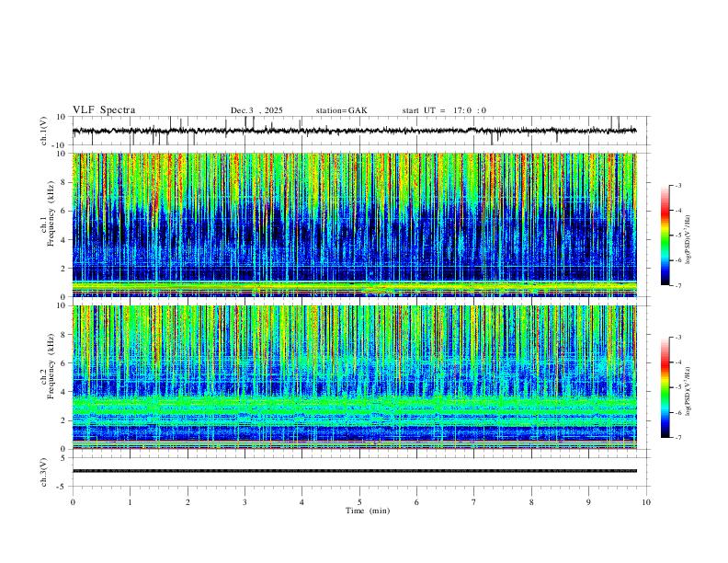Select the "station=GAK" header text
This screenshot has height=563, width=728.
pos(341,110)
